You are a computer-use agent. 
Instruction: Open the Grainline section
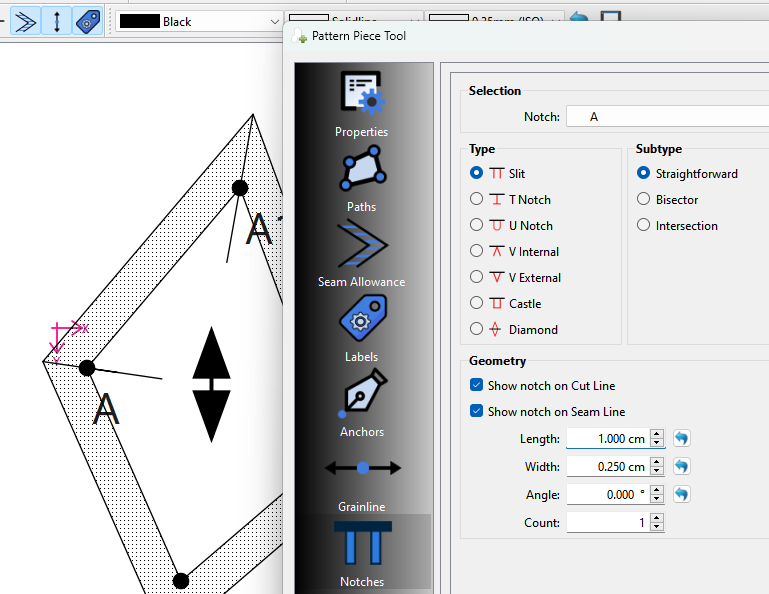(x=362, y=478)
